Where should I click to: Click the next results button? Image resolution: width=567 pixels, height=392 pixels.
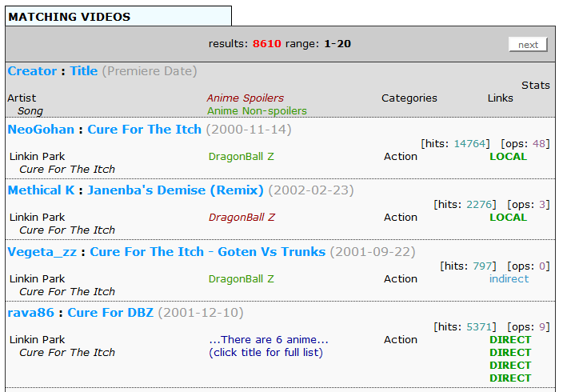(528, 45)
